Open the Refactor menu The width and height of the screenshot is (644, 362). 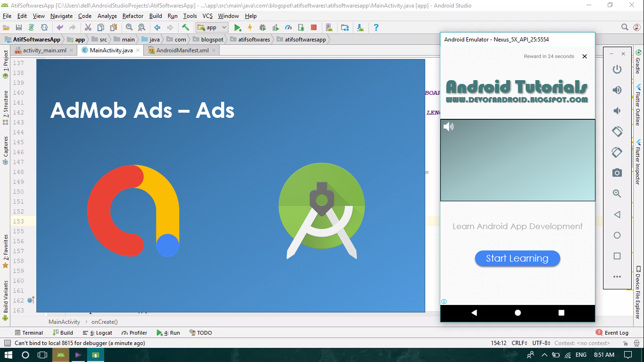click(133, 16)
